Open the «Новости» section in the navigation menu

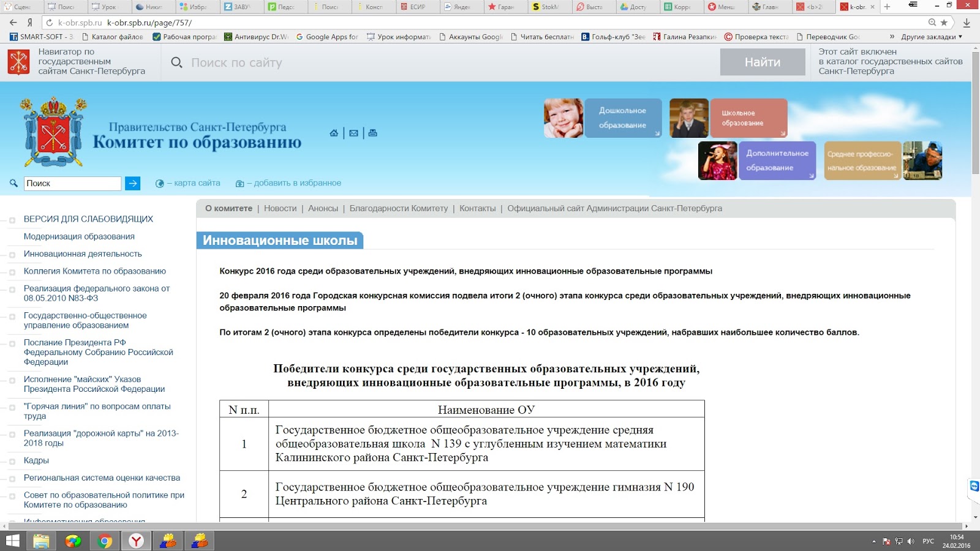coord(279,208)
